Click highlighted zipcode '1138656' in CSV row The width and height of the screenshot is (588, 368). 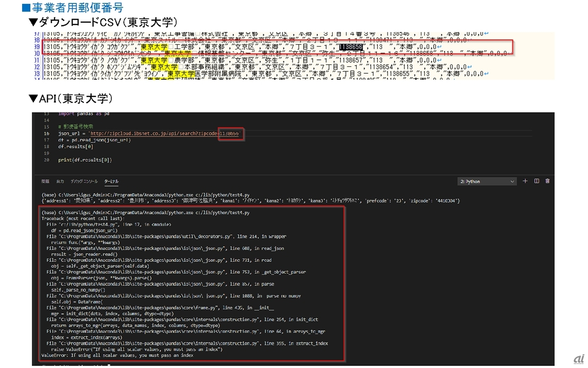point(351,47)
